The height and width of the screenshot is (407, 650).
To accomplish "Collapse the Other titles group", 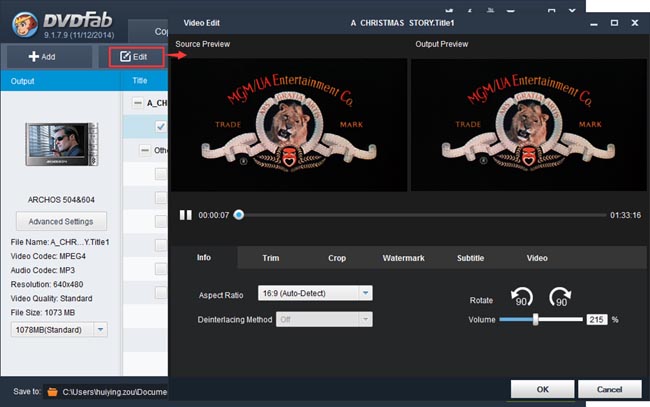I will 145,150.
